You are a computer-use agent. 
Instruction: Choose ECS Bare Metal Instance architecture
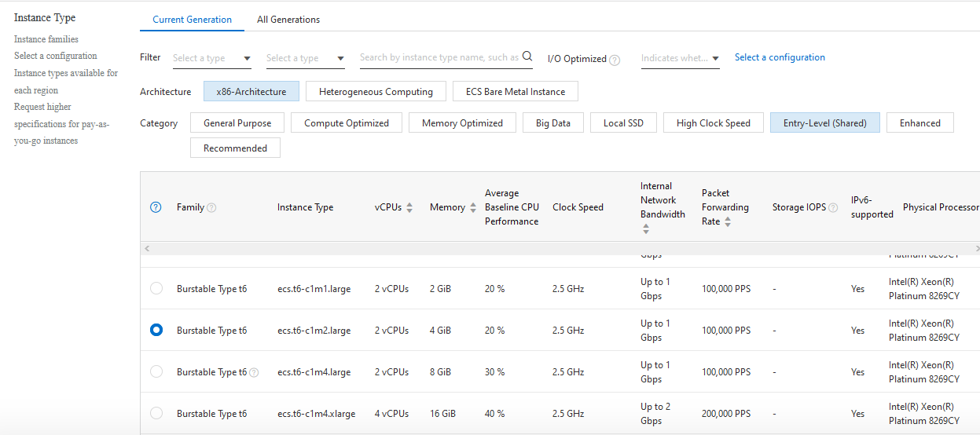516,92
